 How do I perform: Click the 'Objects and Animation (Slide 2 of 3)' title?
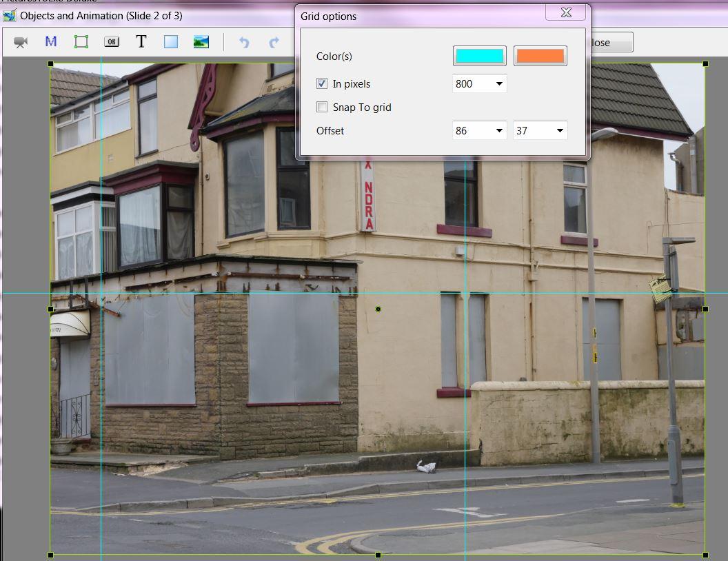[x=101, y=16]
